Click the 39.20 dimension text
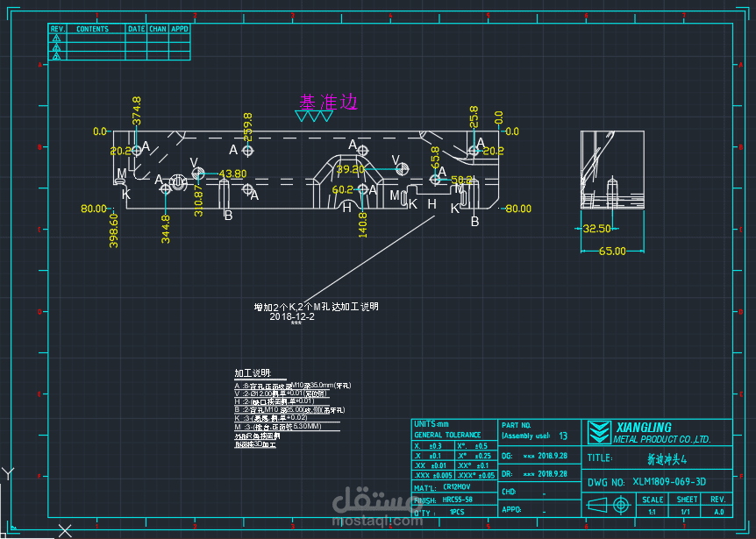 click(x=351, y=169)
